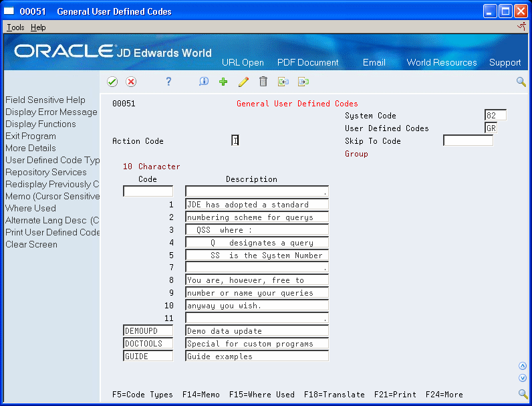Open the World Resources link
Viewport: 532px width, 406px height.
tap(441, 62)
